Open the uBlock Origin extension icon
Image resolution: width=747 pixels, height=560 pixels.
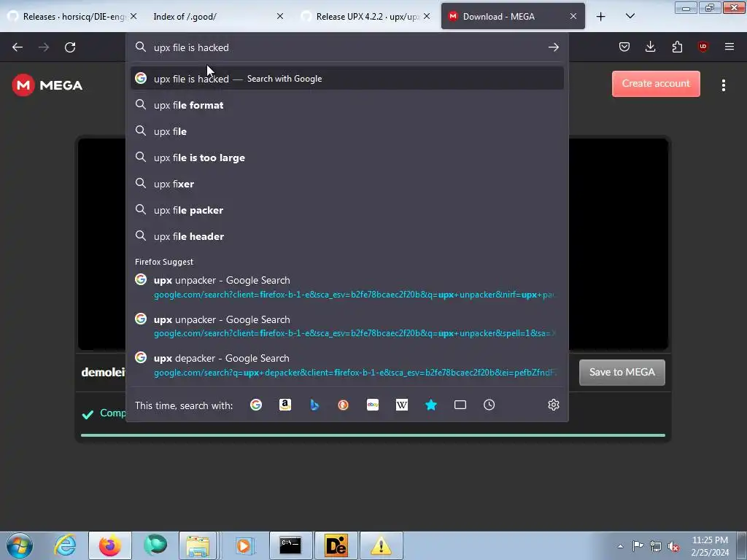coord(703,47)
